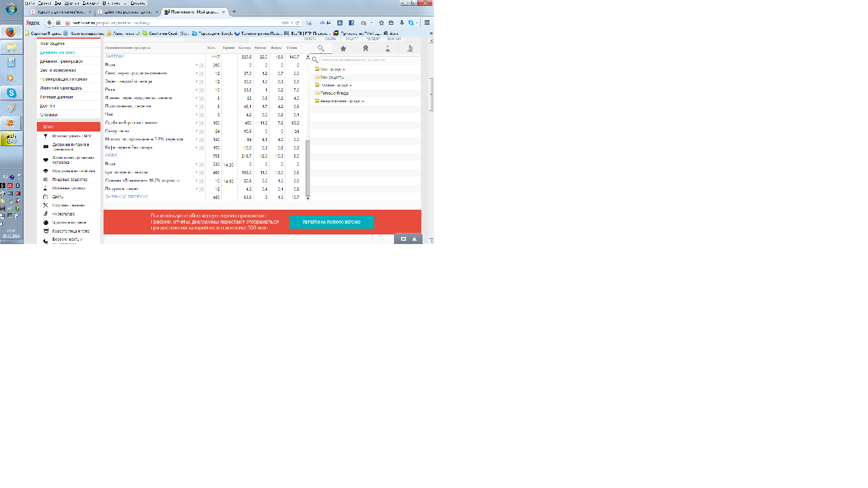
Task: Switch to the star favorites tab
Action: coord(343,48)
